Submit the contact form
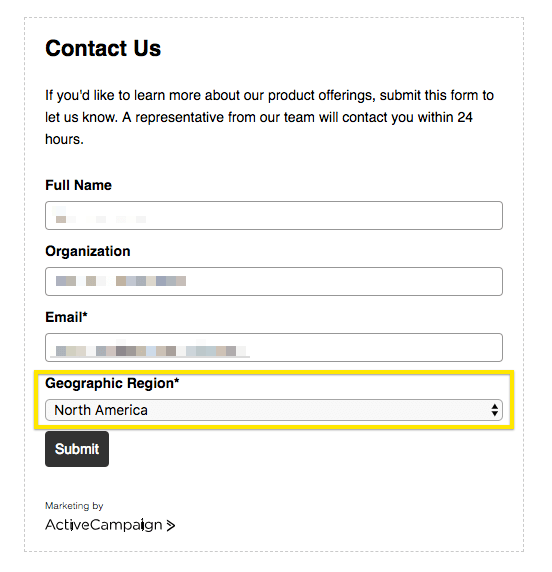Screen dimensions: 552x572 pos(77,449)
